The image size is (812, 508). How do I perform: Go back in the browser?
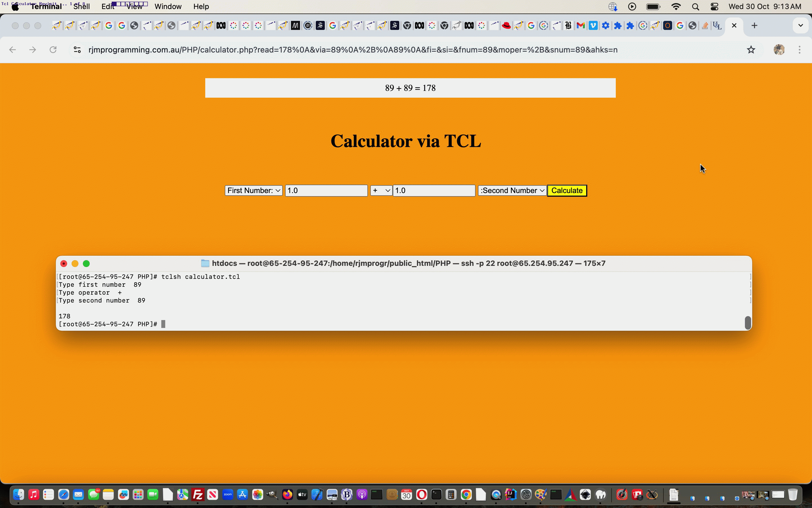pos(12,50)
